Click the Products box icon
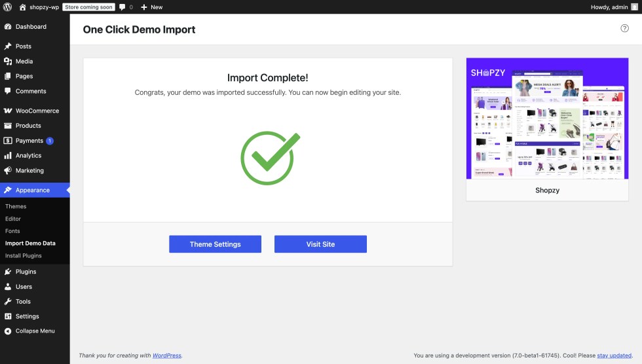 click(8, 126)
